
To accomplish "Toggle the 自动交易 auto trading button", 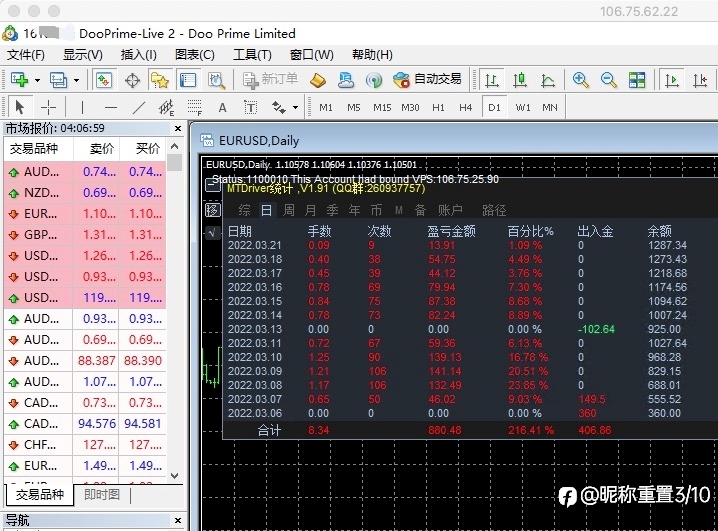I will (x=427, y=80).
